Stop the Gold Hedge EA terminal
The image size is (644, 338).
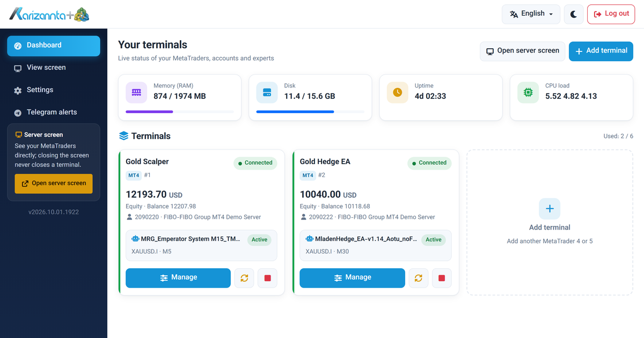(x=442, y=278)
